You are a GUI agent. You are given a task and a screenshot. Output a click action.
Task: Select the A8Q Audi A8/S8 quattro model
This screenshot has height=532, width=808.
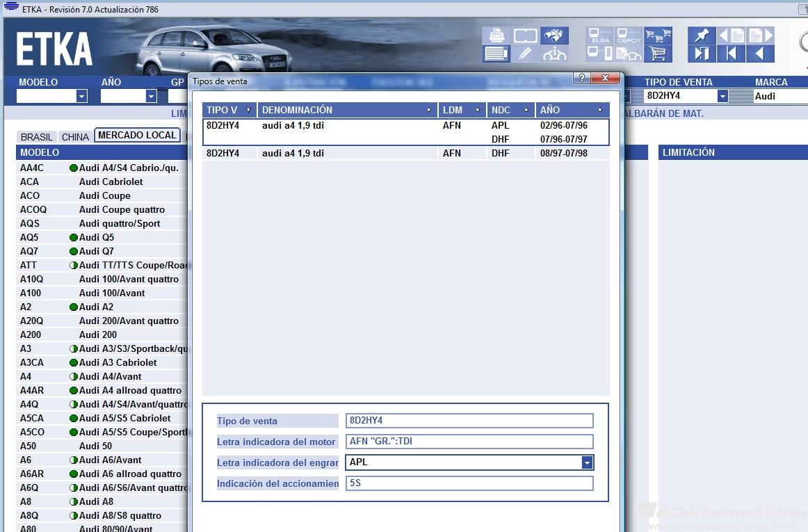tap(103, 515)
